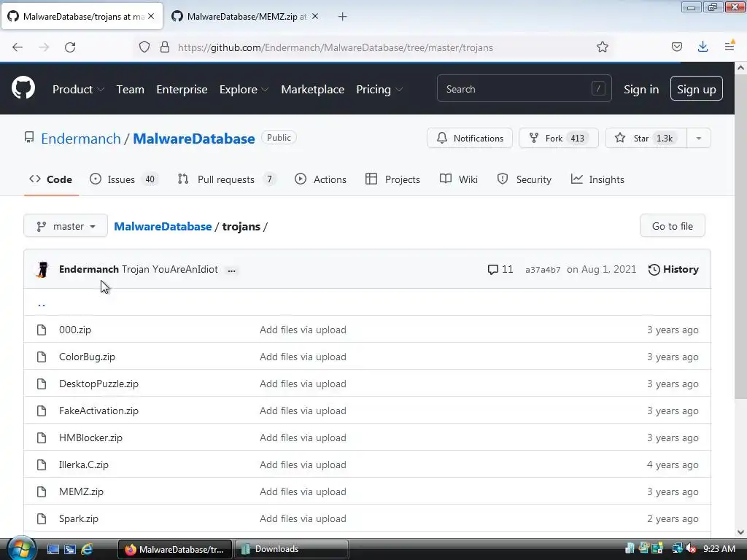Close the MalwareDatabase/MEMZ.zip tab
Image resolution: width=747 pixels, height=560 pixels.
(315, 16)
